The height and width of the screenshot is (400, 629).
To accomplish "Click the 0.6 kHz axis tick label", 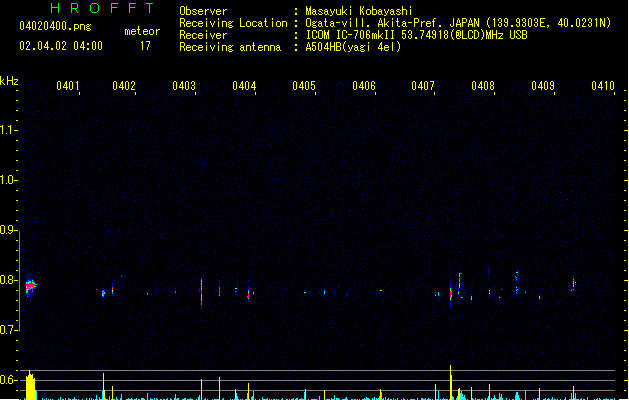I will [7, 380].
